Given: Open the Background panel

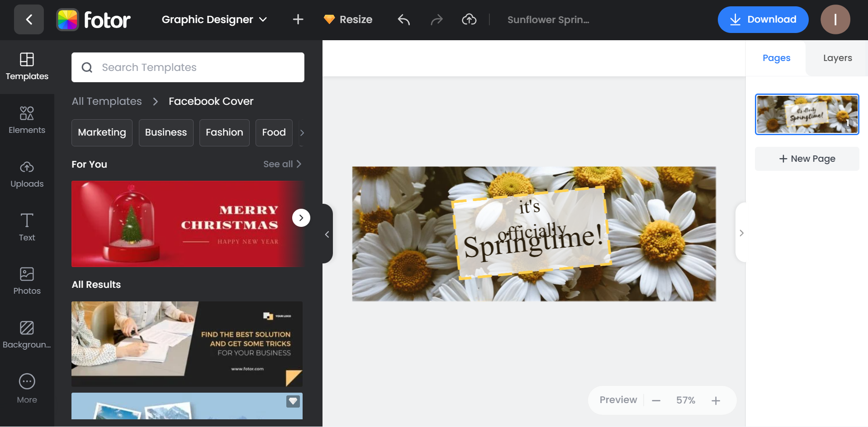Looking at the screenshot, I should (x=27, y=334).
